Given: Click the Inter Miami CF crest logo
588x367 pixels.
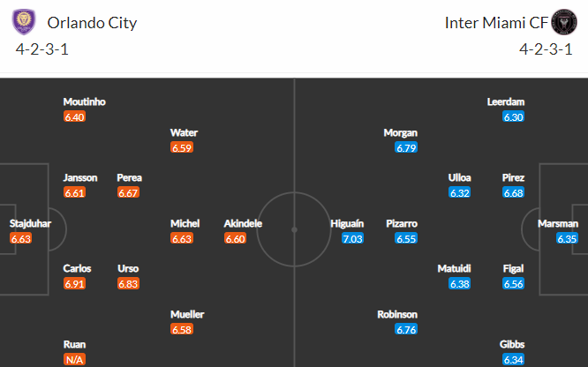Looking at the screenshot, I should point(564,22).
